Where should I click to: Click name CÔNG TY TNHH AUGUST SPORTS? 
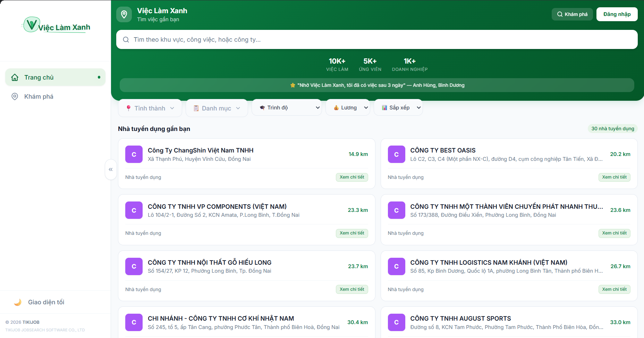460,319
